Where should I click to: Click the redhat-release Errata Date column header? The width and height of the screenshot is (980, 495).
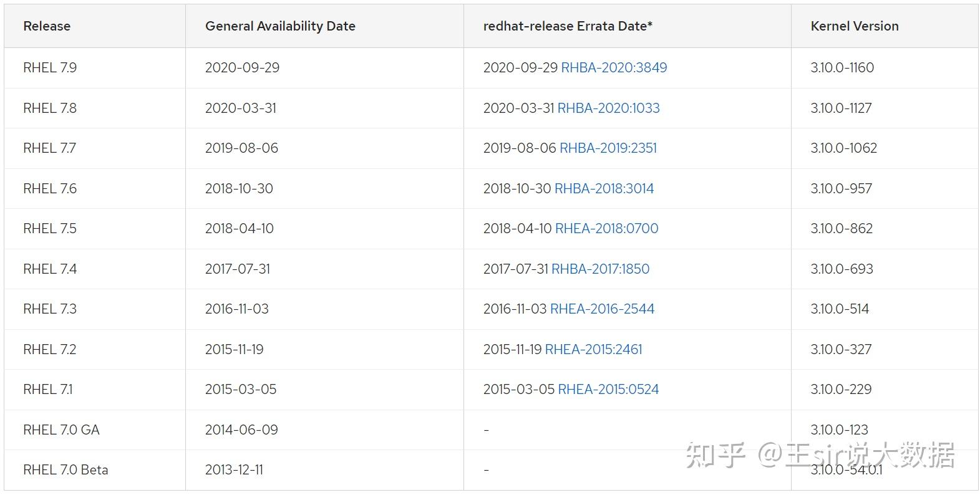pyautogui.click(x=568, y=26)
